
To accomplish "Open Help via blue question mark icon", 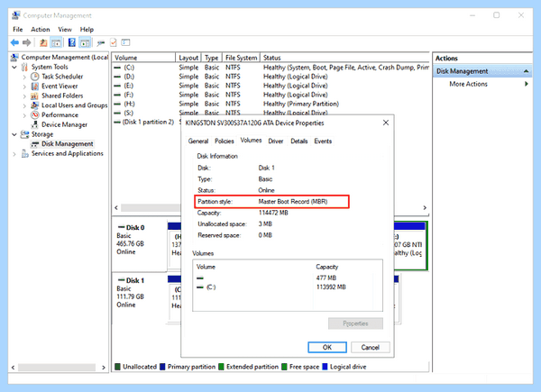I will tap(72, 42).
